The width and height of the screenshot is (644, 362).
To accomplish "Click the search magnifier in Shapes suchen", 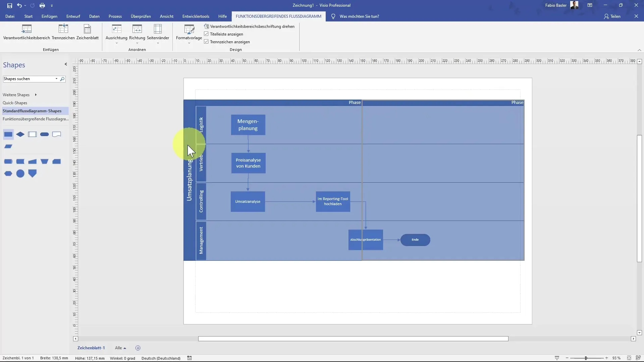I will click(x=62, y=79).
